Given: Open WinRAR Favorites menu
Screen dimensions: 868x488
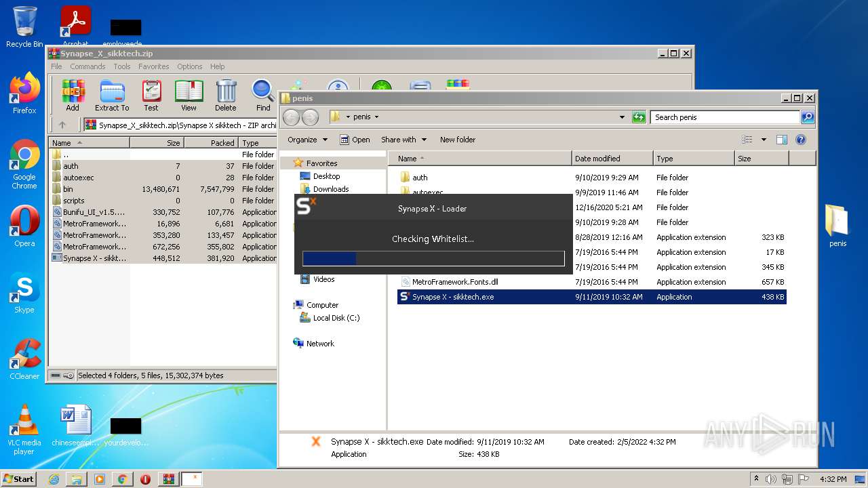Looking at the screenshot, I should pyautogui.click(x=154, y=66).
